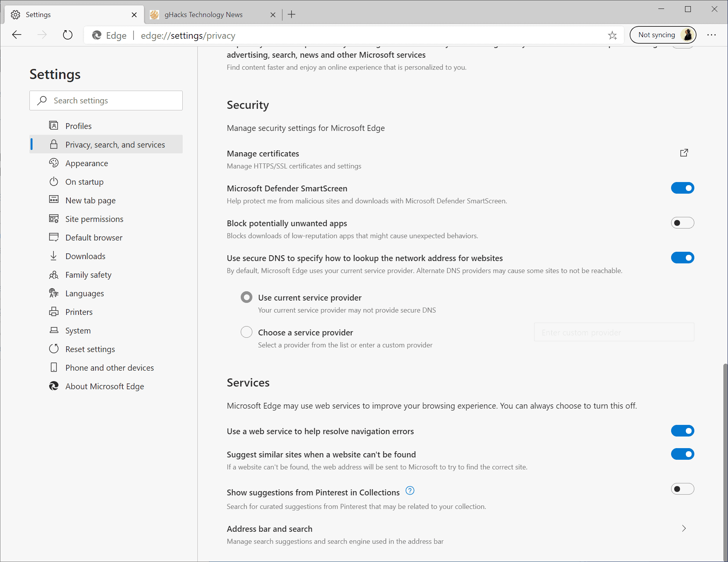Click the Enter custom provider field
The height and width of the screenshot is (562, 728).
click(614, 332)
